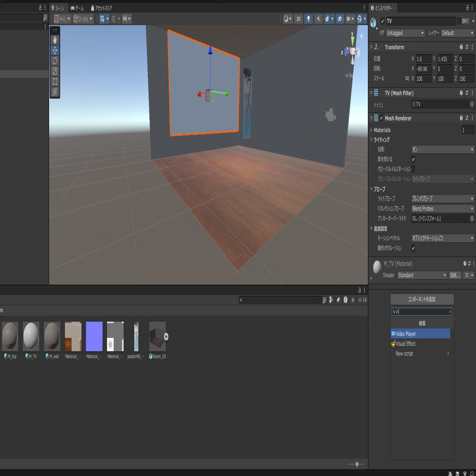Uncheck the receive shadows checkbox
This screenshot has width=476, height=476.
(x=413, y=159)
